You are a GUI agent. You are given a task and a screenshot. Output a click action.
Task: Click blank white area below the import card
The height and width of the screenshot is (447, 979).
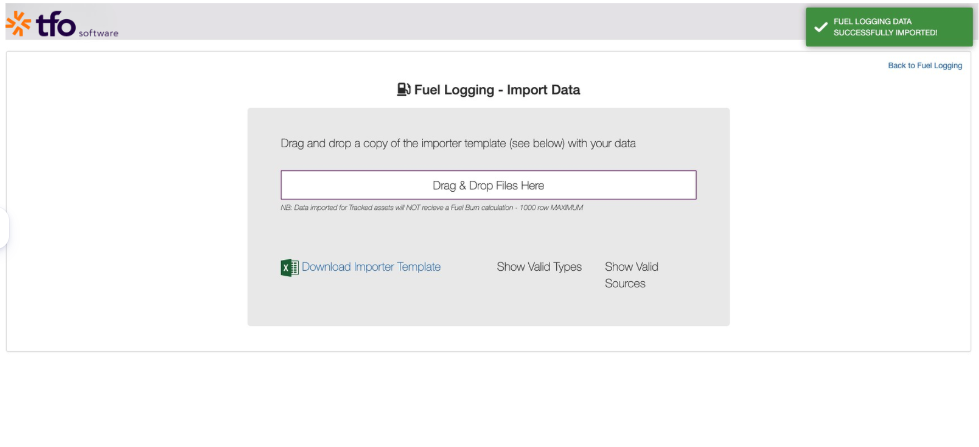(488, 400)
